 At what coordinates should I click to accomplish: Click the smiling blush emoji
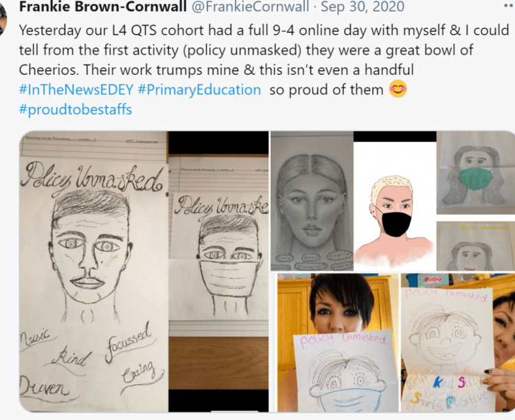[x=398, y=89]
